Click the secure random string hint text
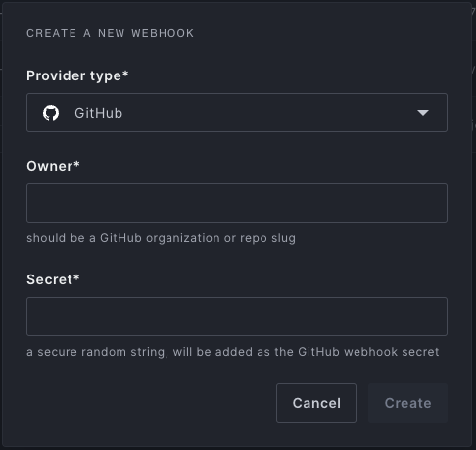 pyautogui.click(x=233, y=352)
